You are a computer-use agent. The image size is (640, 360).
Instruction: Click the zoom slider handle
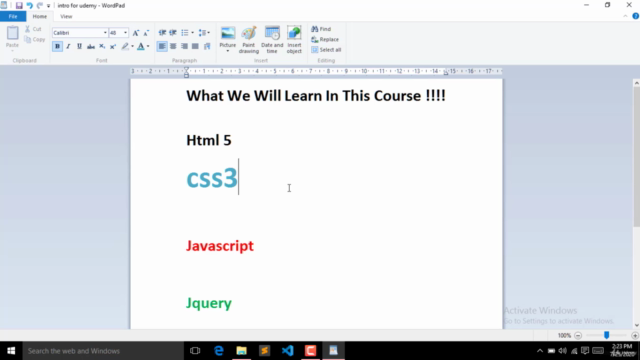(607, 335)
